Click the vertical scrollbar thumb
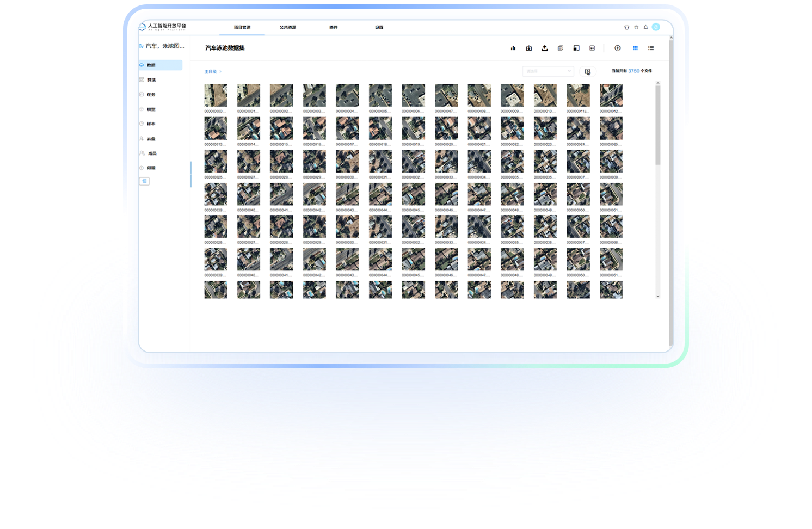This screenshot has height=529, width=812. (657, 125)
